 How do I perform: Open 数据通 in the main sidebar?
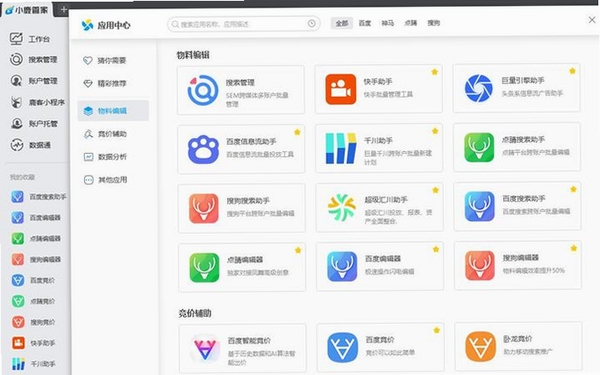pos(31,145)
